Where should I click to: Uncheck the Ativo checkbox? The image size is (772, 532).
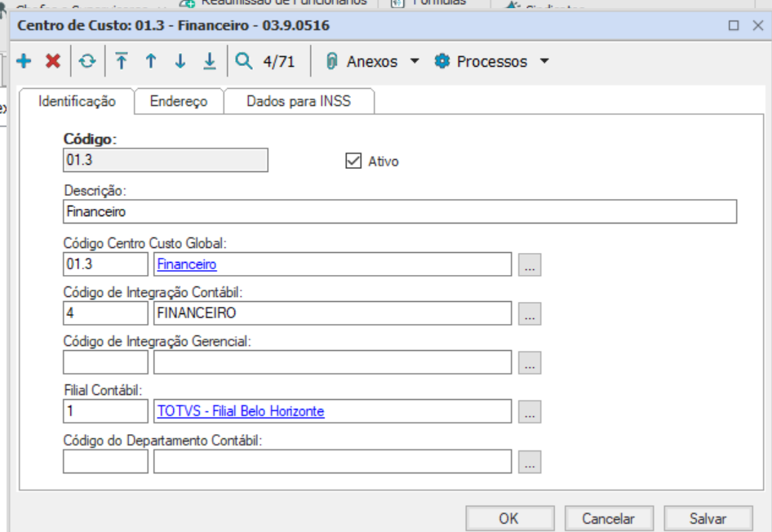pyautogui.click(x=353, y=161)
